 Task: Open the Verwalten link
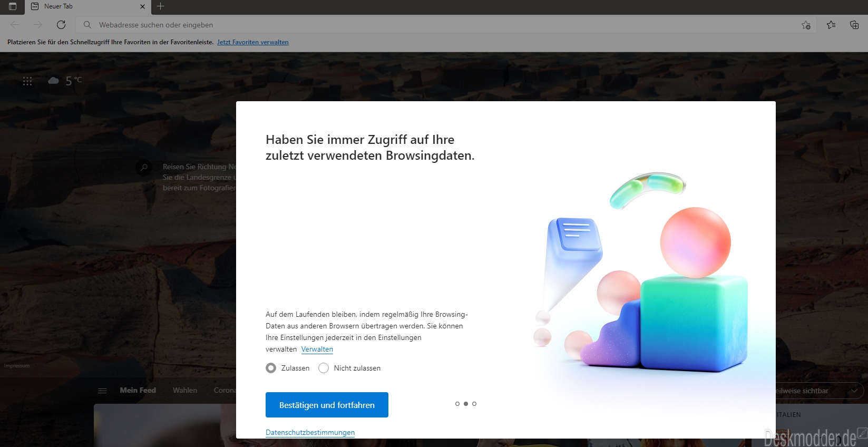(x=317, y=349)
